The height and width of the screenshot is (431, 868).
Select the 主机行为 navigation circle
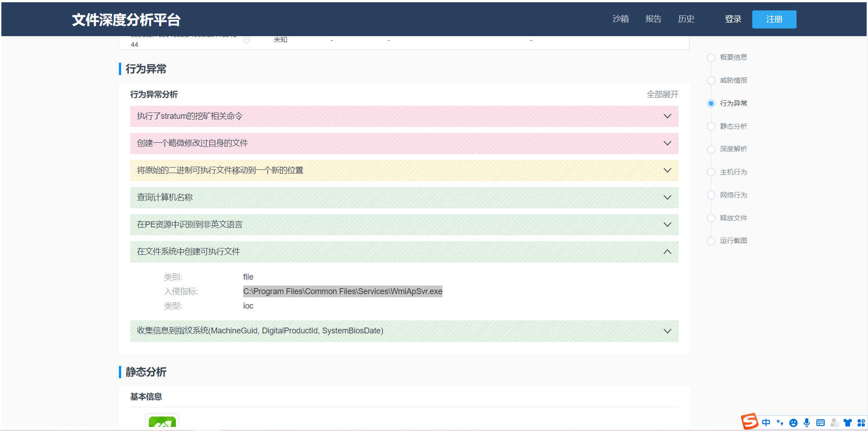click(711, 172)
